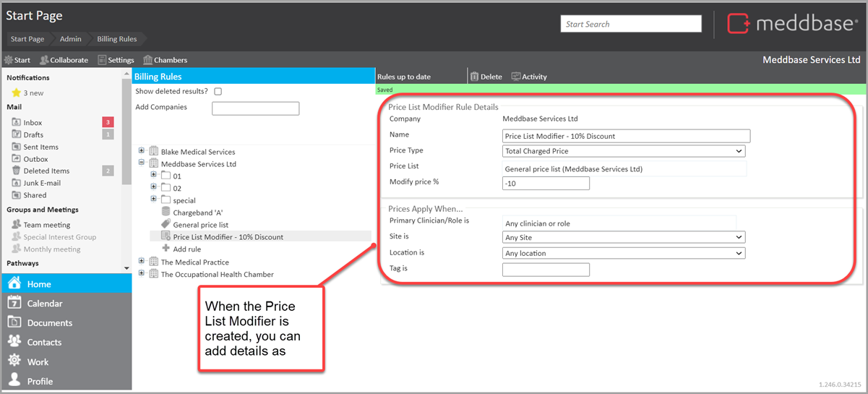This screenshot has width=868, height=394.
Task: Open the Documents sidebar section
Action: tap(49, 323)
